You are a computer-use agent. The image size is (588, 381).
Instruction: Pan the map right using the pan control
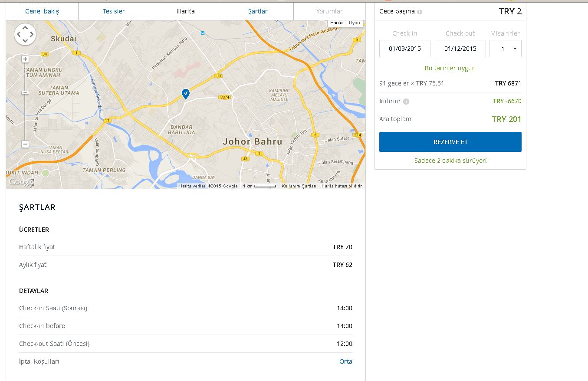[32, 34]
